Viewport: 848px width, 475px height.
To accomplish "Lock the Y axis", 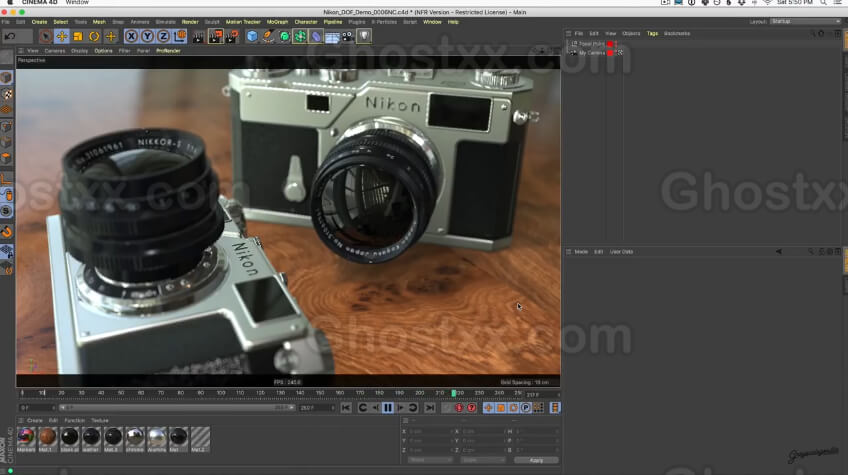I will (147, 36).
